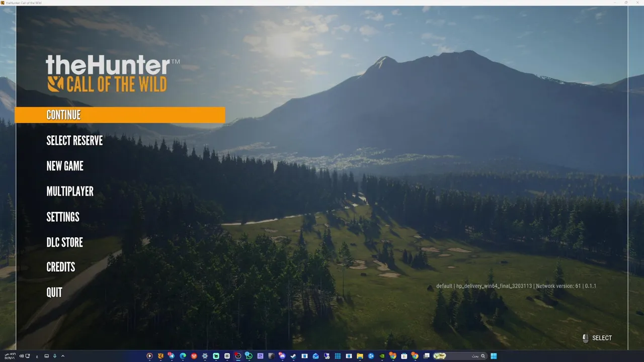The image size is (644, 362).
Task: Open Microsoft Edge from the taskbar
Action: (183, 356)
